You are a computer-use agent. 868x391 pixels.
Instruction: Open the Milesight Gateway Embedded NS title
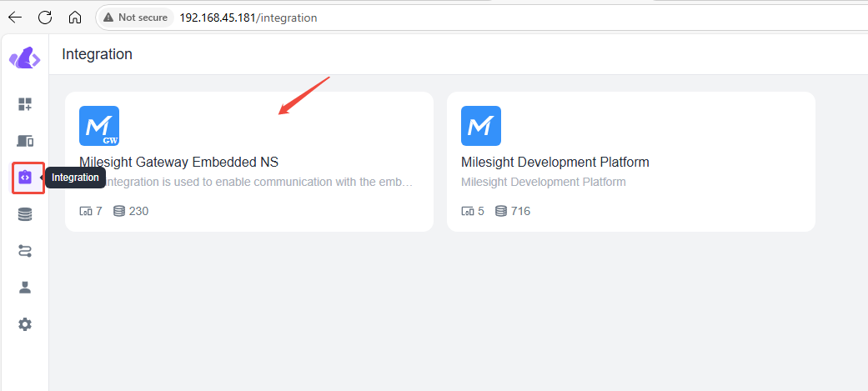tap(178, 163)
